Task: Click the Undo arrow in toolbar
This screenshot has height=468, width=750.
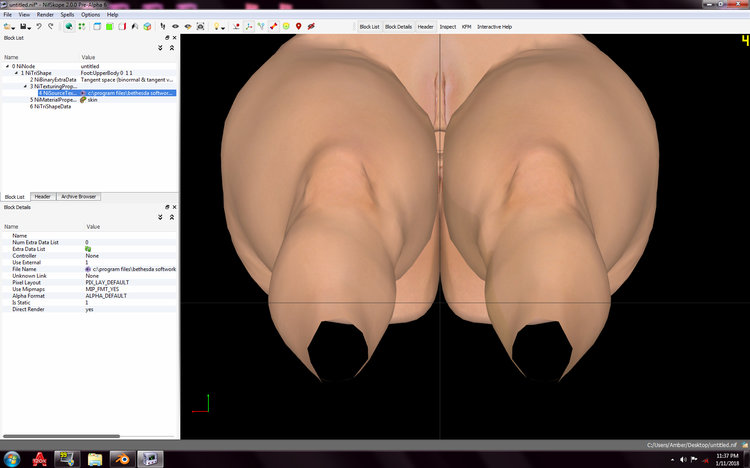Action: pyautogui.click(x=39, y=27)
